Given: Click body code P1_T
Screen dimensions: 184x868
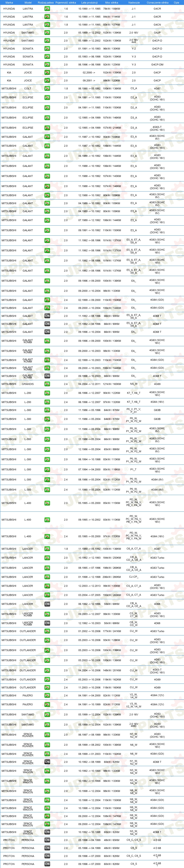Looking at the screenshot, I should pyautogui.click(x=134, y=469).
